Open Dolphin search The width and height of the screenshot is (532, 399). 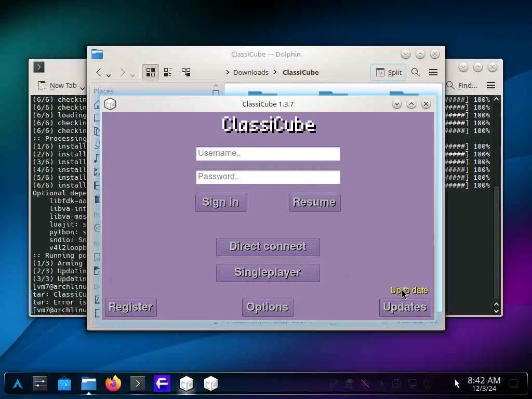[416, 72]
